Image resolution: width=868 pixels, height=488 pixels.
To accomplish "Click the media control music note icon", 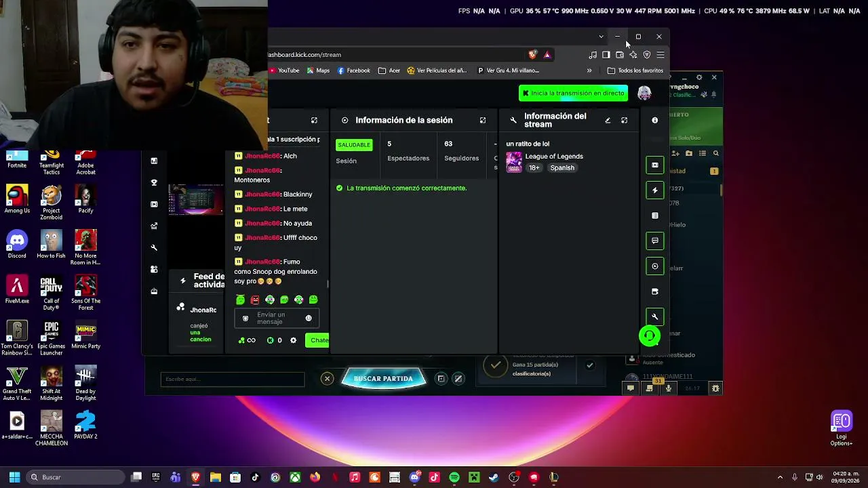I will point(593,55).
